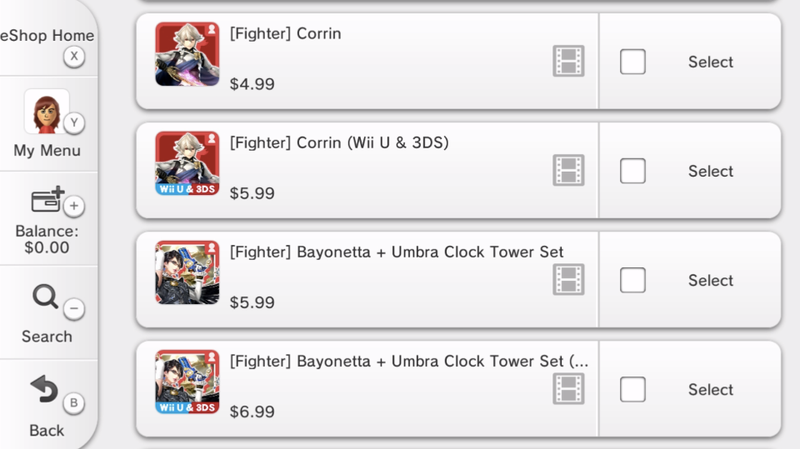Image resolution: width=800 pixels, height=449 pixels.
Task: Click Select for Bayonetta + Umbra Clock Tower Set $5.99
Action: [x=711, y=280]
